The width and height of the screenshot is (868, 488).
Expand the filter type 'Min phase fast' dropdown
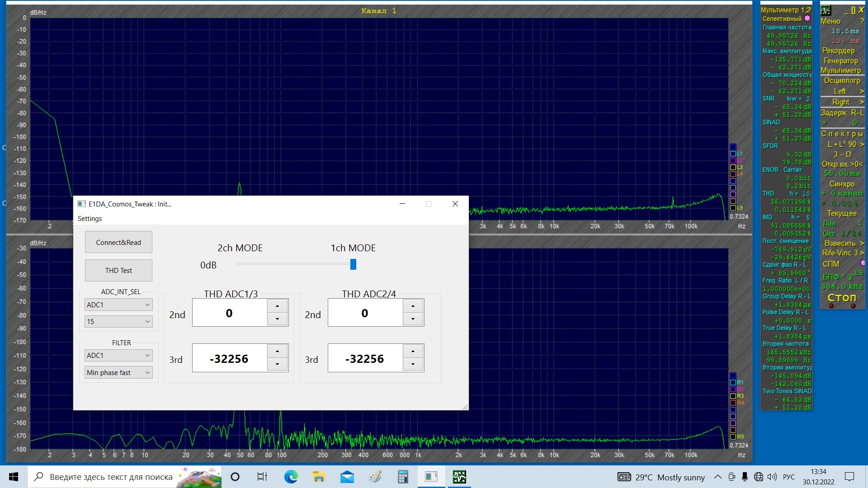[118, 373]
